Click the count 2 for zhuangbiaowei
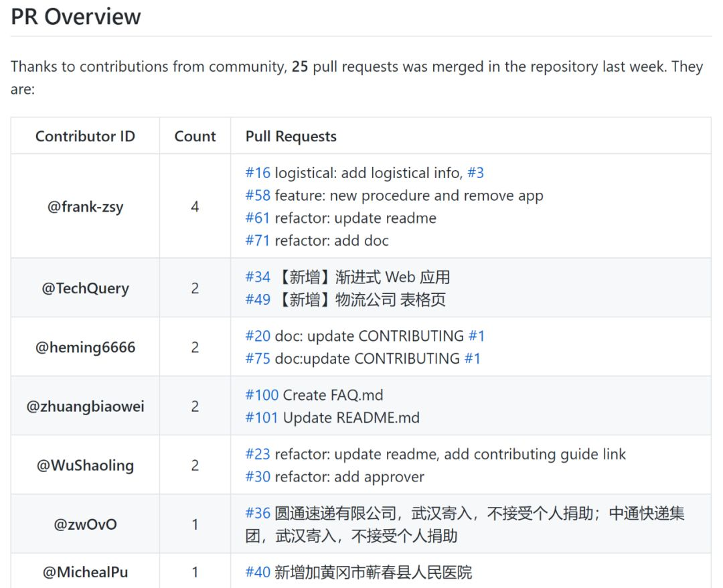The width and height of the screenshot is (723, 588). 195,407
